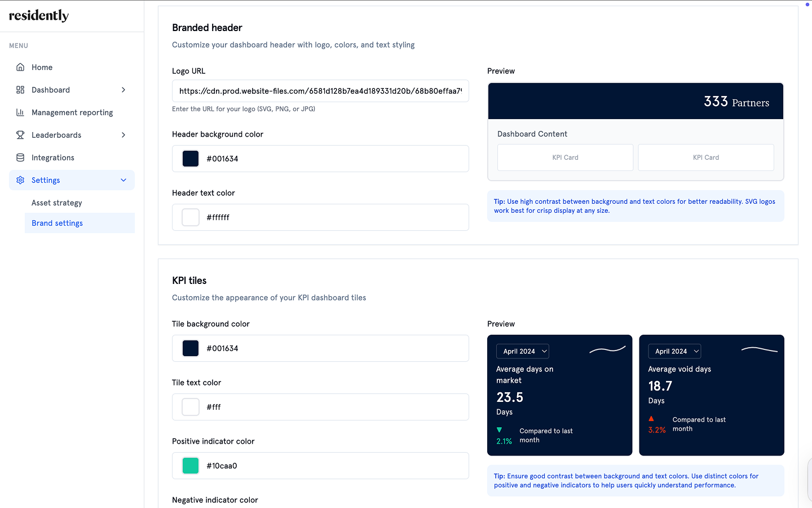Click the Dashboard Content label
Image resolution: width=812 pixels, height=508 pixels.
pyautogui.click(x=532, y=134)
